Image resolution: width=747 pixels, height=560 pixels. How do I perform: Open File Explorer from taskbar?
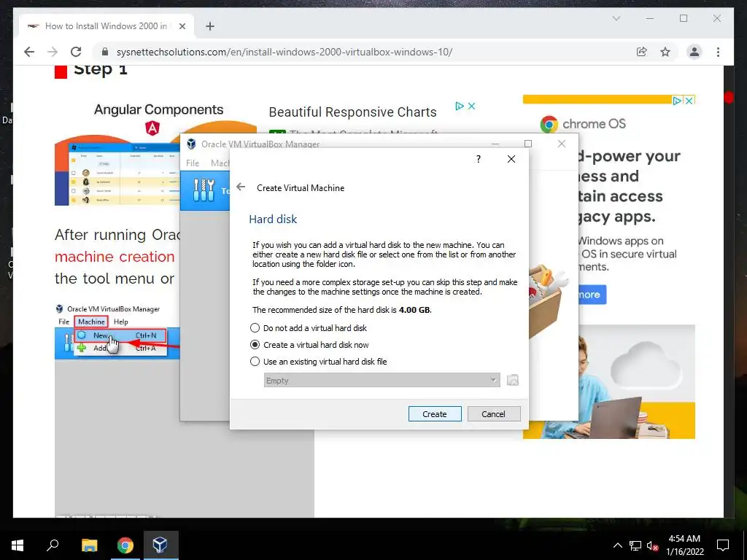(x=90, y=545)
